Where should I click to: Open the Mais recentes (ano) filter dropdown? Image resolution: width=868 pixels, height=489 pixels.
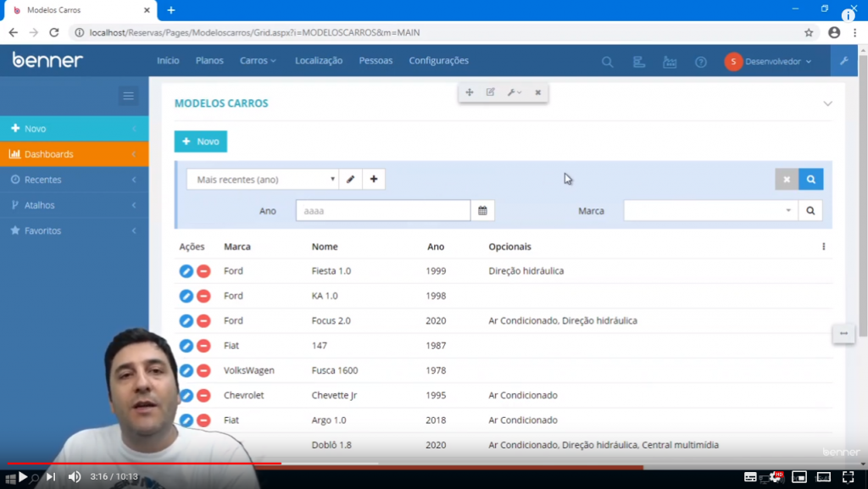(262, 180)
